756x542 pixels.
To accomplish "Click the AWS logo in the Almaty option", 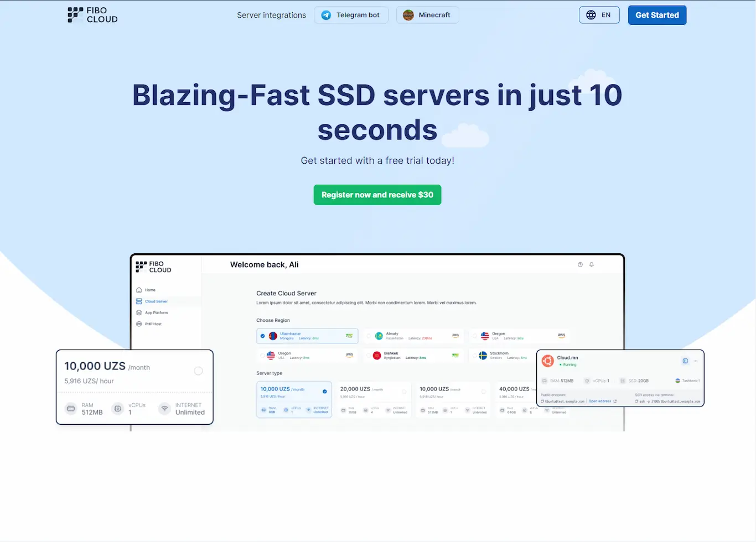I will (455, 335).
